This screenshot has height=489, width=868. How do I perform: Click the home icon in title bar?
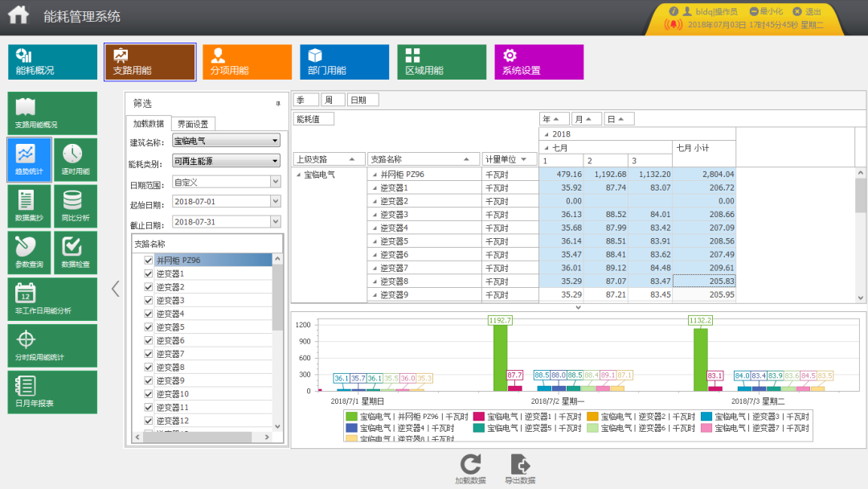pos(18,15)
